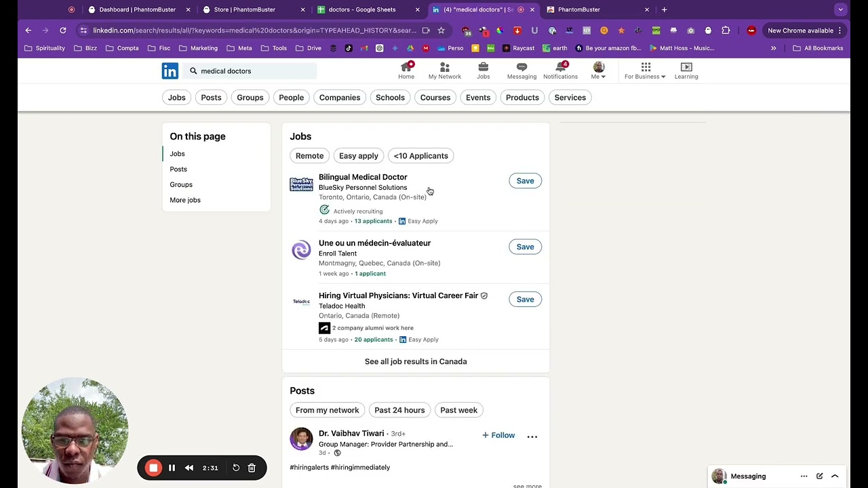Click the medical doctors search field
This screenshot has height=488, width=868.
tap(251, 71)
